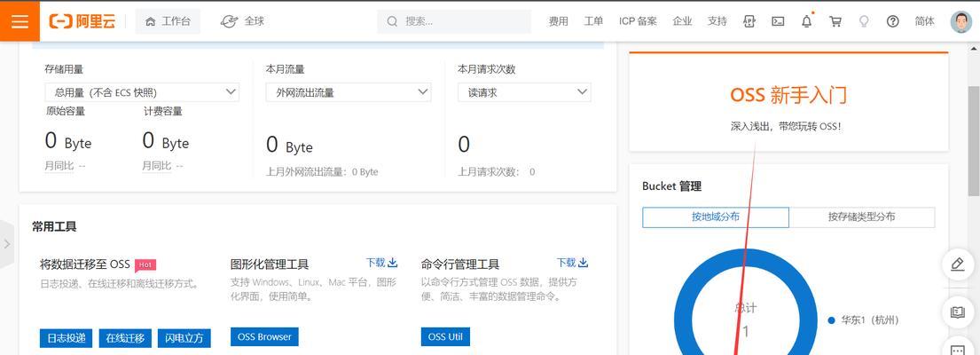Open the 工作台 workbench button

pos(168,21)
